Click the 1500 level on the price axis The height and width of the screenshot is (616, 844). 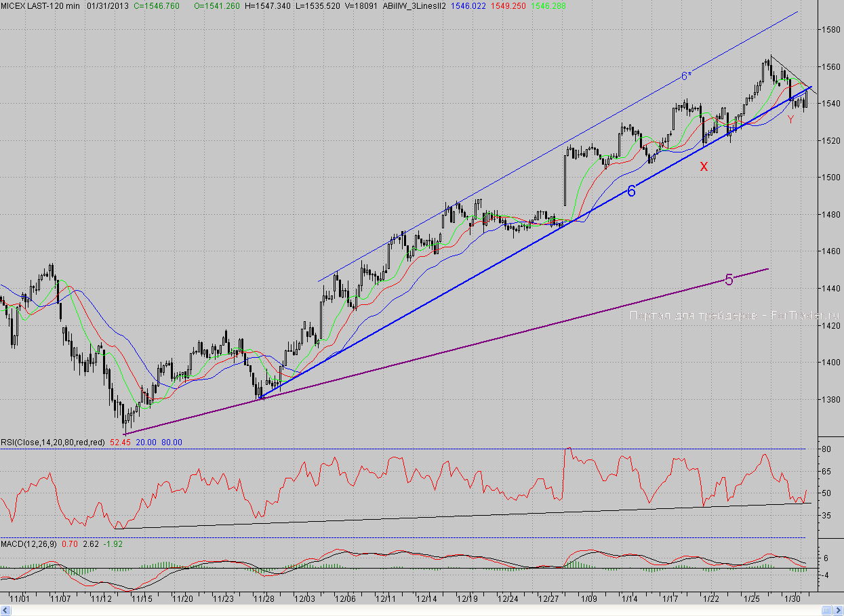tap(831, 178)
